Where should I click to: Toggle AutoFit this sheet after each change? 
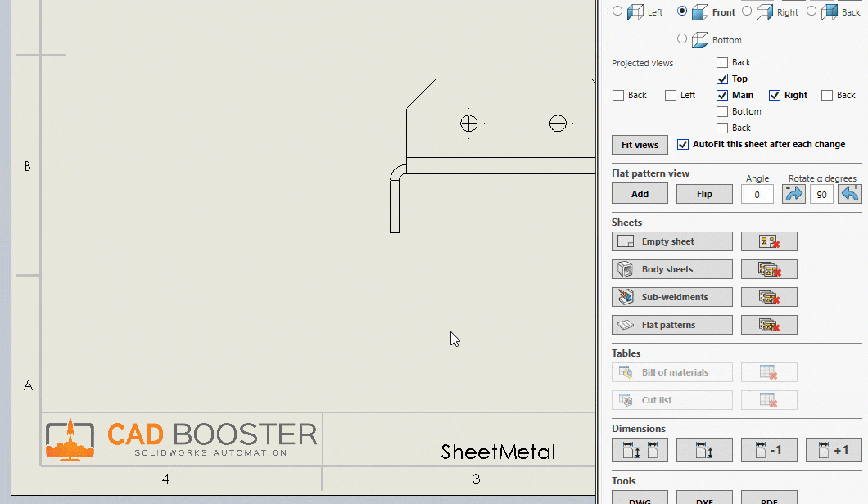(683, 144)
